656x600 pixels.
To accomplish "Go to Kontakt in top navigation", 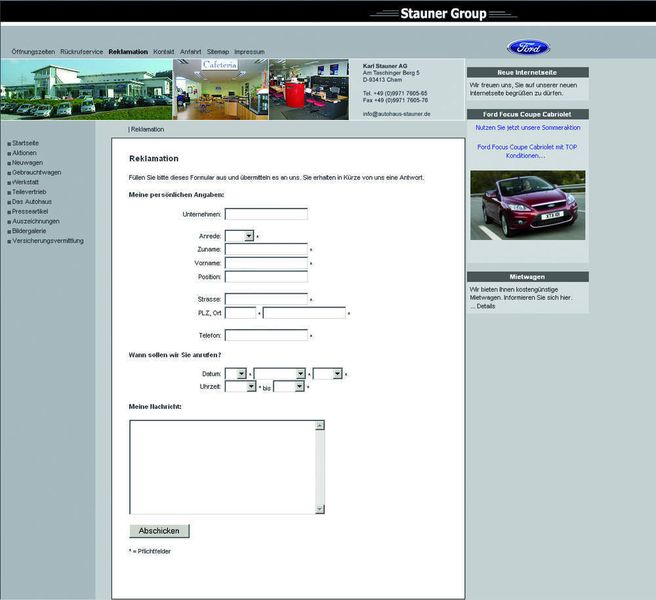I will [x=164, y=51].
